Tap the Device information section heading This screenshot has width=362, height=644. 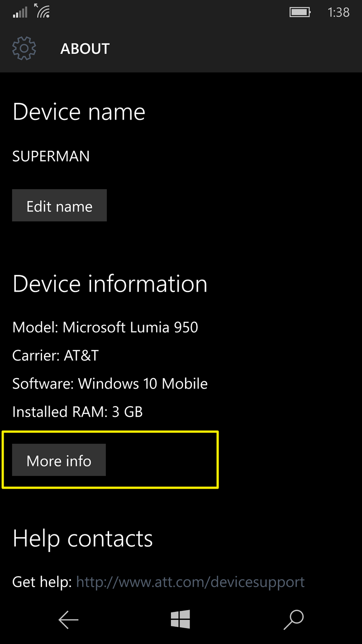click(110, 284)
